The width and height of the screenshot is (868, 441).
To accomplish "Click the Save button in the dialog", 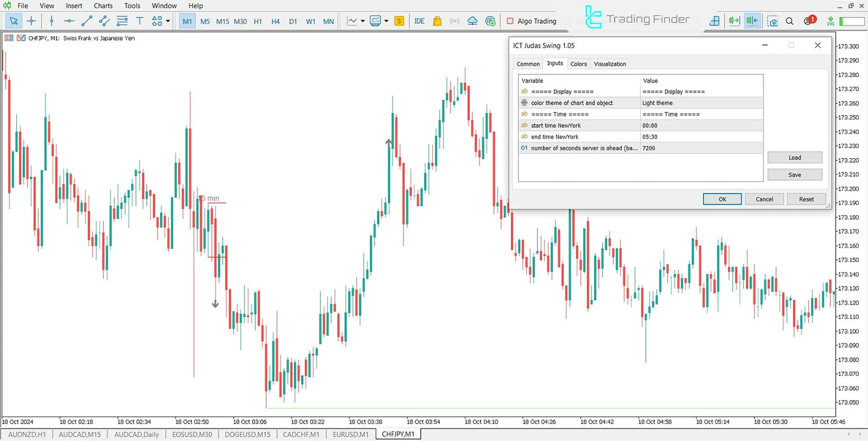I will pyautogui.click(x=794, y=174).
